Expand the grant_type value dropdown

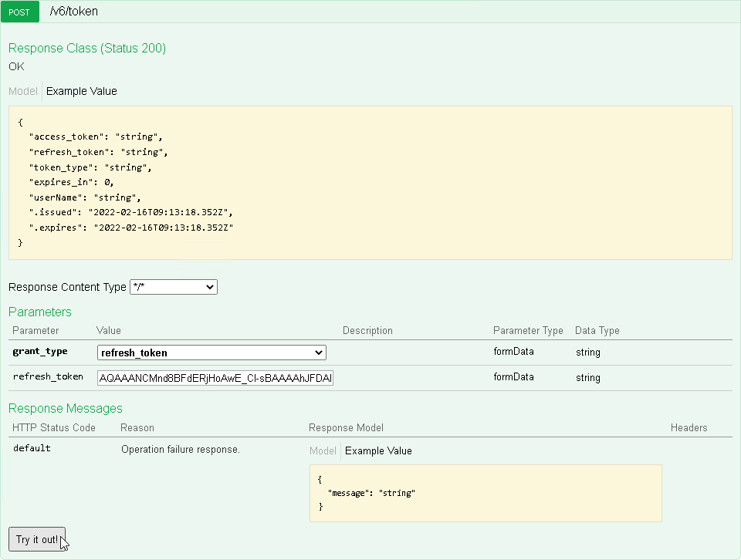[211, 353]
